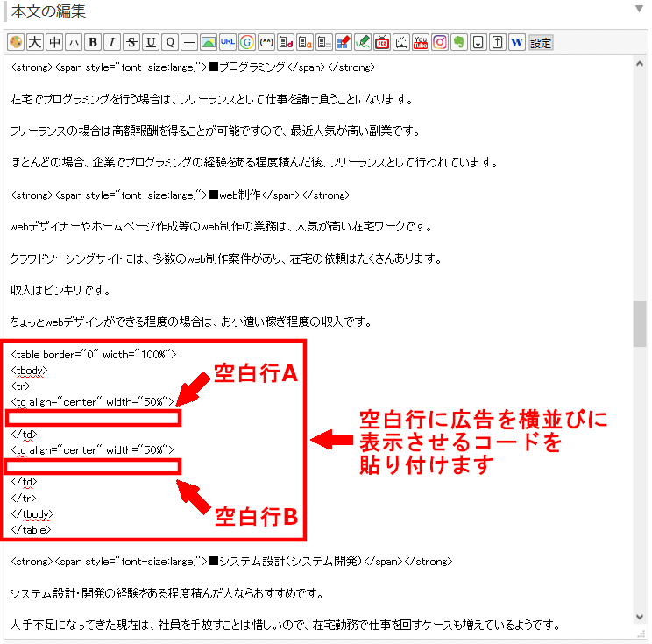Click the <table border="0" width="100%"> line

[x=94, y=355]
